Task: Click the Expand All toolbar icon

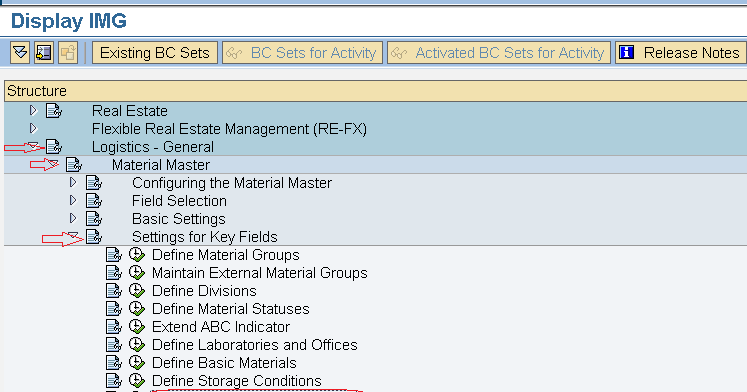Action: tap(20, 52)
